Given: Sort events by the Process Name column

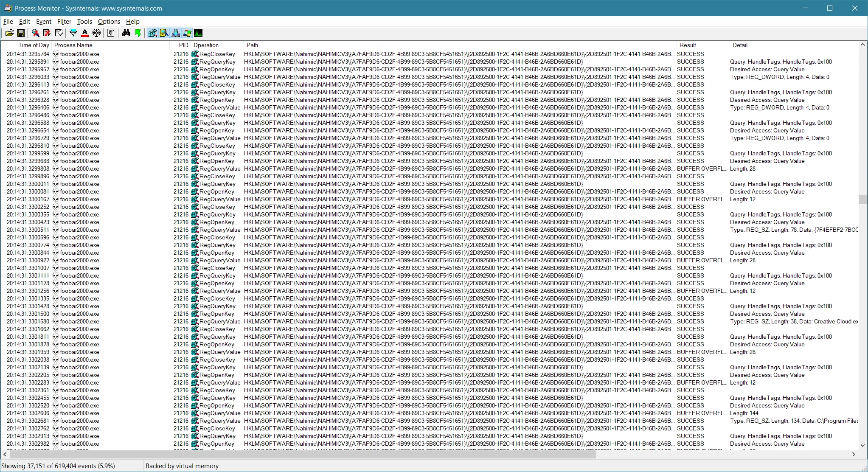Looking at the screenshot, I should (x=73, y=45).
